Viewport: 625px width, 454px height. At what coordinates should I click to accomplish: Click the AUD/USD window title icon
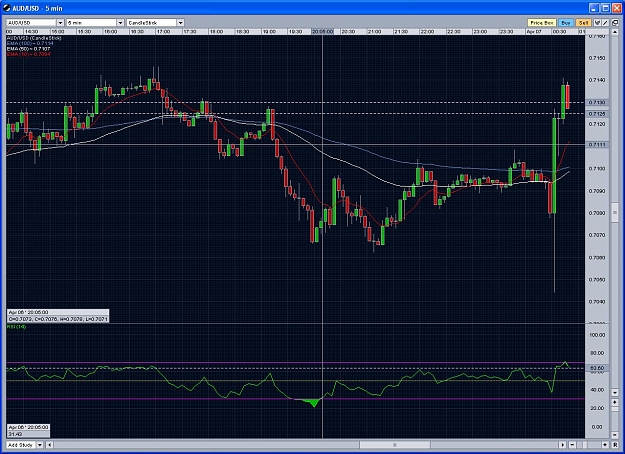tap(7, 8)
